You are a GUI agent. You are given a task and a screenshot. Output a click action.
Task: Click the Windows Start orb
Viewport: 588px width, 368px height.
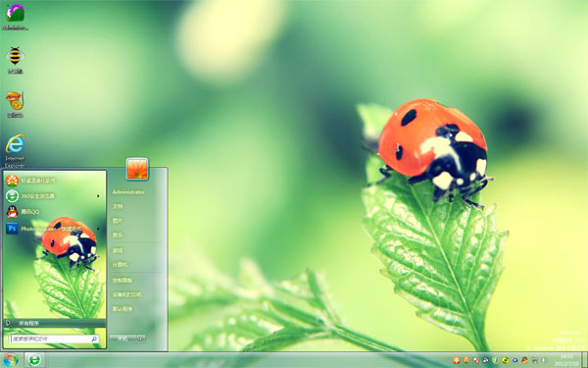point(11,360)
